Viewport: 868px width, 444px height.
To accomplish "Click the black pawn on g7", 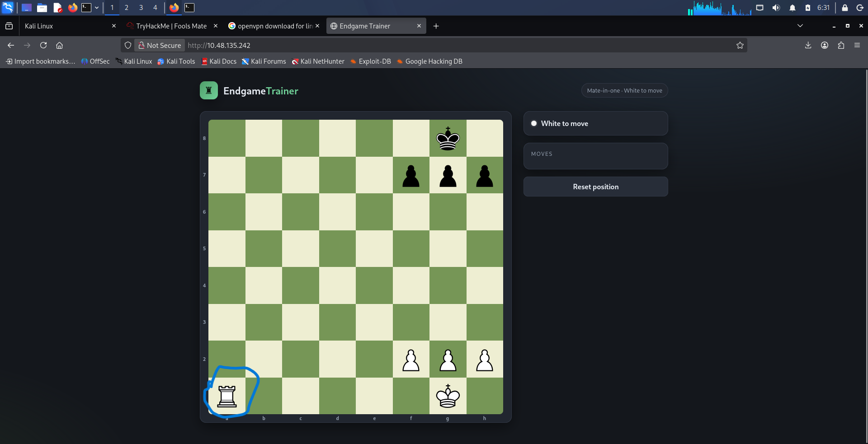I will point(448,176).
